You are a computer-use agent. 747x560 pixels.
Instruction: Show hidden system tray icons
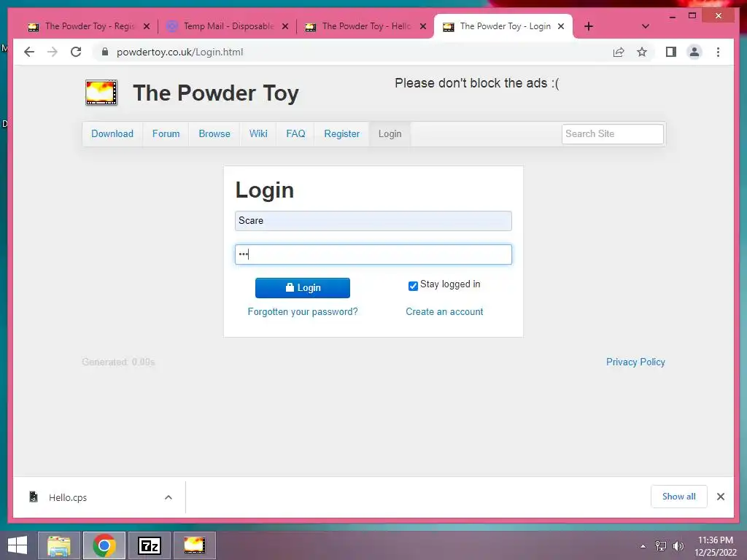click(643, 546)
